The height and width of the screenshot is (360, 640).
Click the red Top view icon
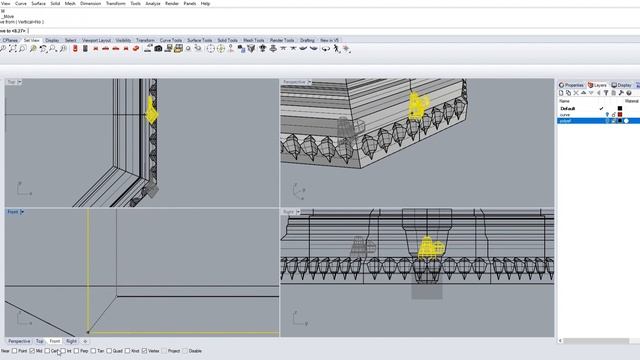coord(75,49)
